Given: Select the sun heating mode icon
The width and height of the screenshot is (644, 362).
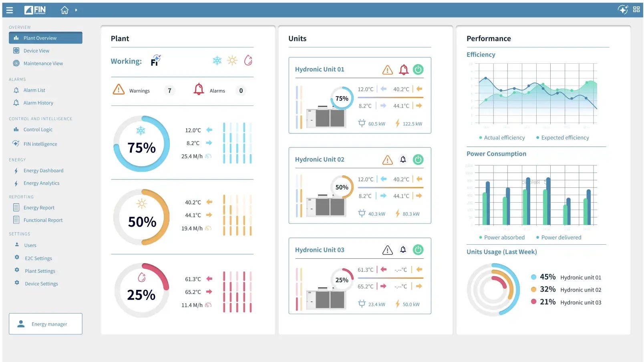Looking at the screenshot, I should pyautogui.click(x=232, y=60).
